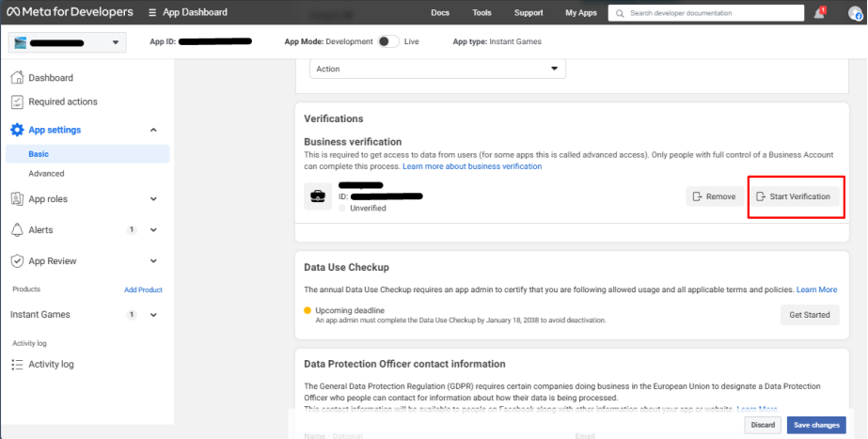Viewport: 868px width, 439px height.
Task: Expand the App roles section
Action: click(x=153, y=199)
